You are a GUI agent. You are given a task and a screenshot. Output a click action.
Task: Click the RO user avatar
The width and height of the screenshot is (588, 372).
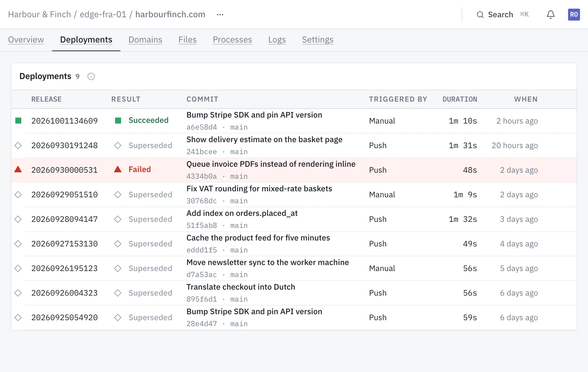point(574,15)
